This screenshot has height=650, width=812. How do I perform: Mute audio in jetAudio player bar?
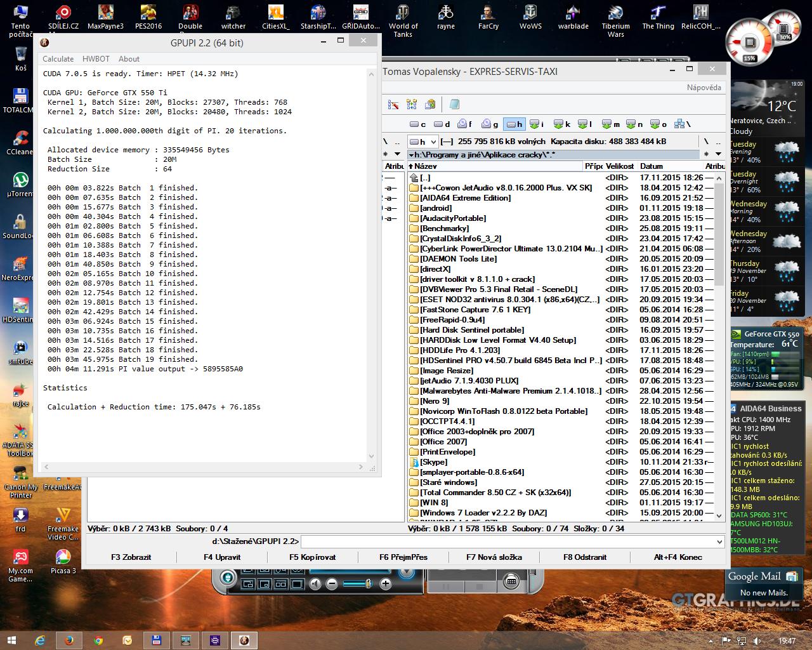[x=316, y=584]
